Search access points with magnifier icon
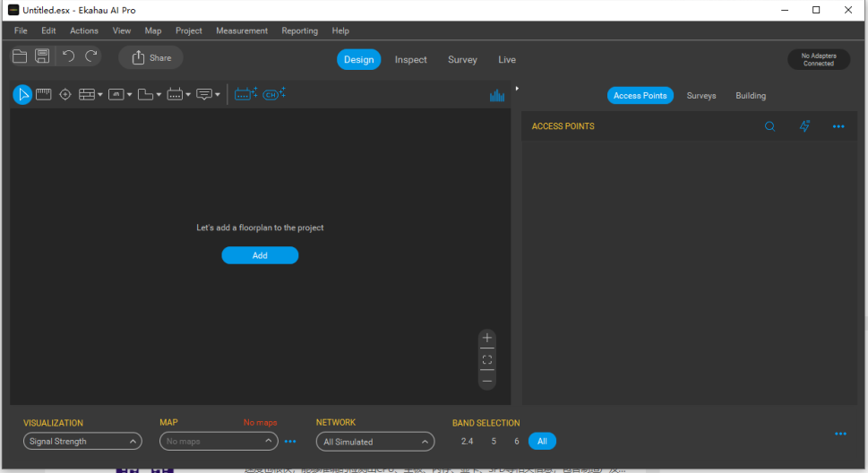The image size is (868, 473). point(769,126)
